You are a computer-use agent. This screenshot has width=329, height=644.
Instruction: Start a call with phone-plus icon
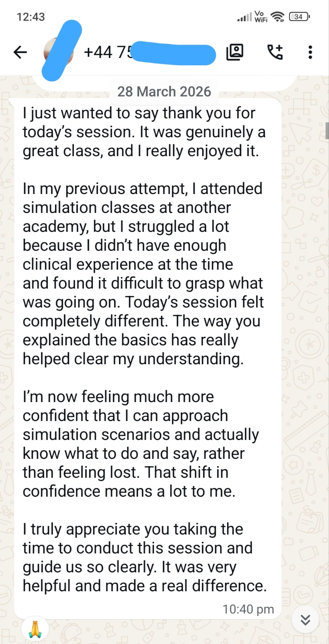point(275,52)
